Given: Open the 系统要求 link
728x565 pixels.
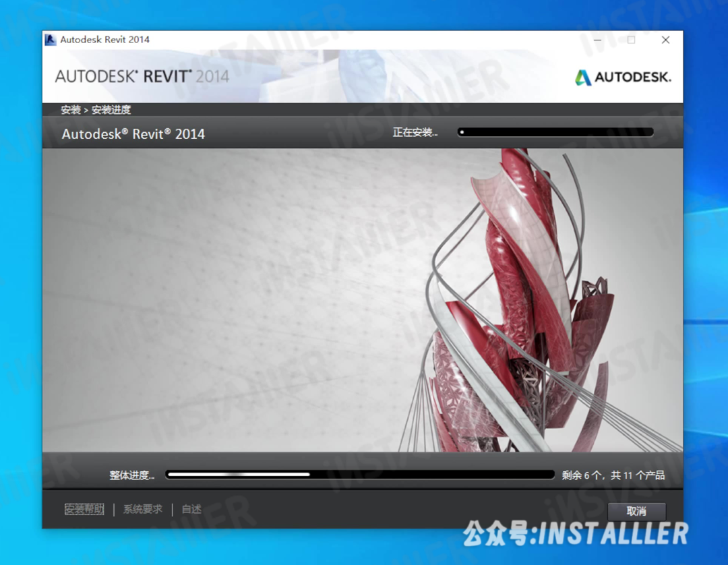Looking at the screenshot, I should coord(143,509).
